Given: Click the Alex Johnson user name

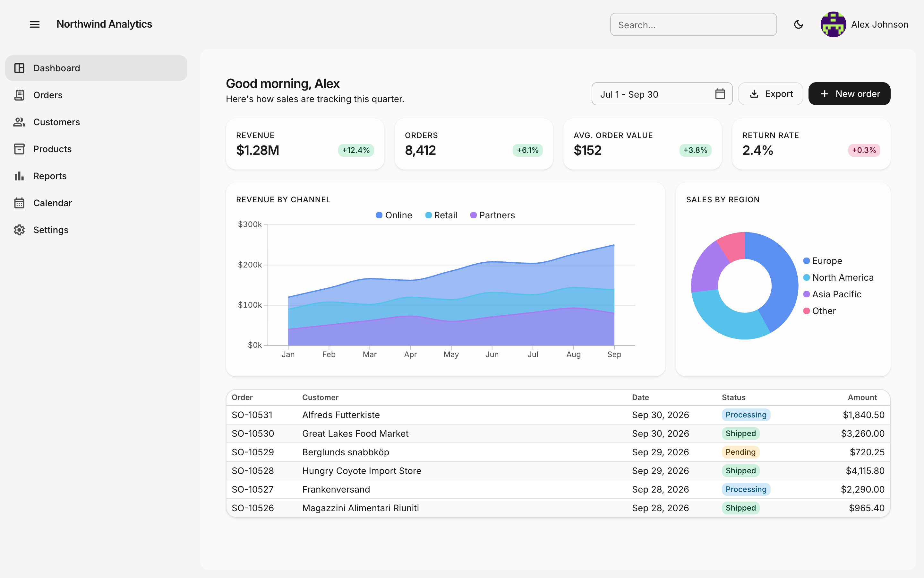Looking at the screenshot, I should coord(879,24).
